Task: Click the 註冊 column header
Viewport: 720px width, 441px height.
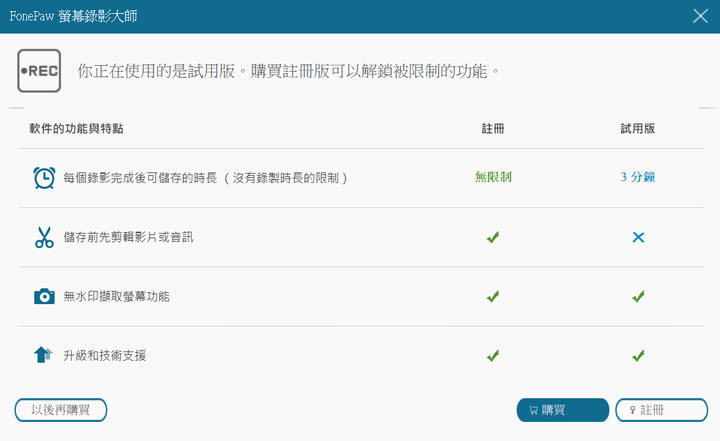Action: (x=493, y=129)
